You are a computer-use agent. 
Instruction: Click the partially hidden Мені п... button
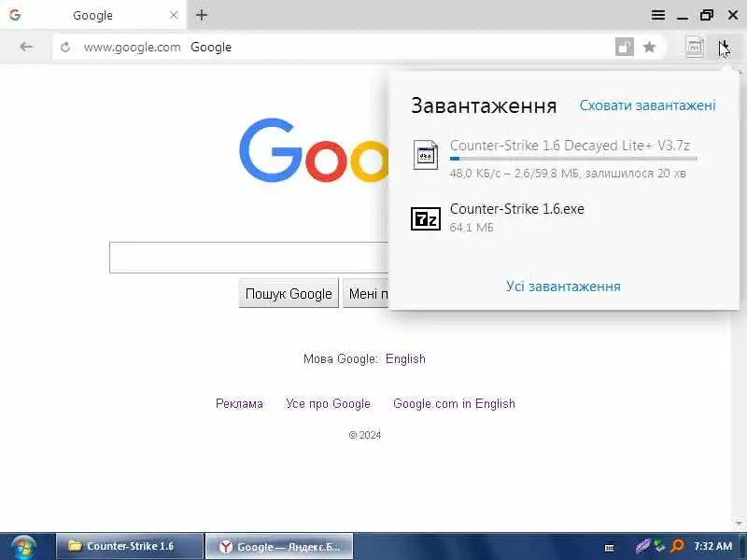(365, 293)
